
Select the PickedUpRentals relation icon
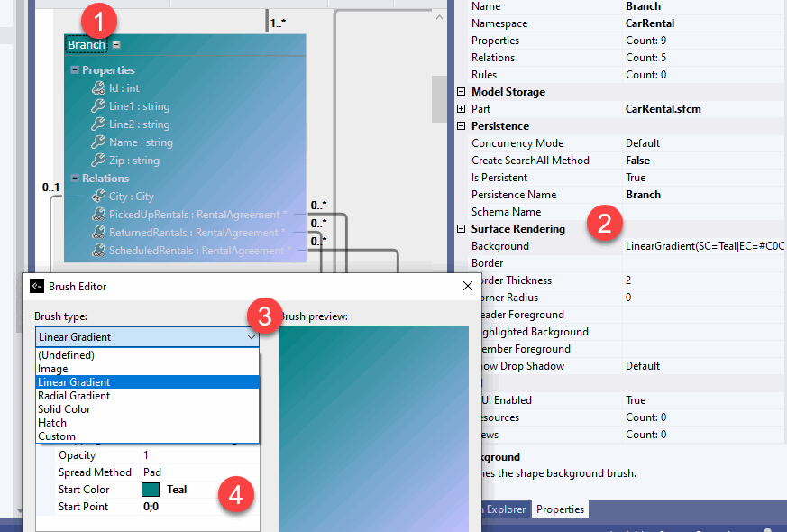pos(98,215)
